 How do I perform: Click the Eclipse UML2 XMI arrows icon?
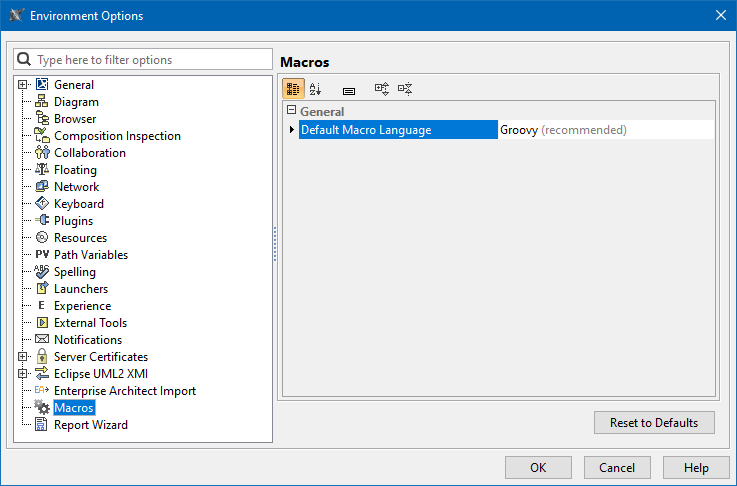point(42,373)
